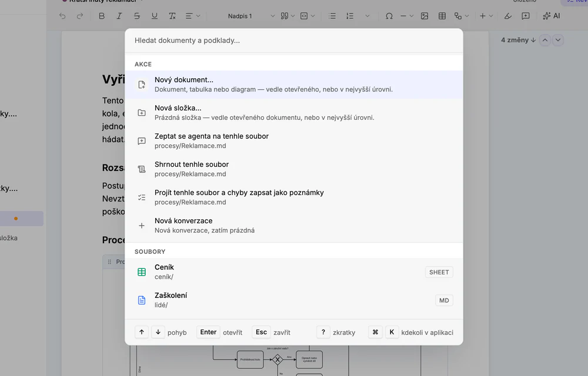
Task: Toggle underline formatting
Action: (155, 16)
